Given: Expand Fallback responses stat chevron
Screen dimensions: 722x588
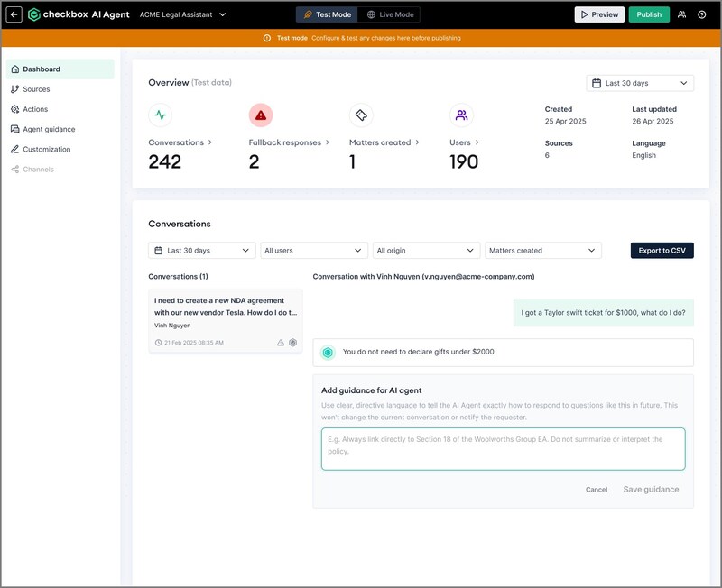Looking at the screenshot, I should coord(328,142).
